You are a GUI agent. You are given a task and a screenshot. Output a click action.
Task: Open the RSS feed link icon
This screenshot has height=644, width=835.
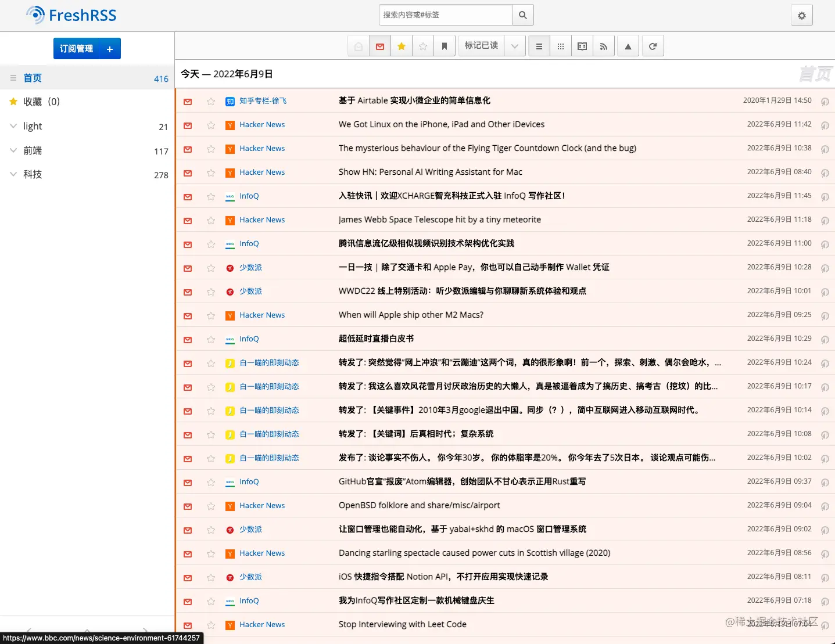tap(604, 46)
